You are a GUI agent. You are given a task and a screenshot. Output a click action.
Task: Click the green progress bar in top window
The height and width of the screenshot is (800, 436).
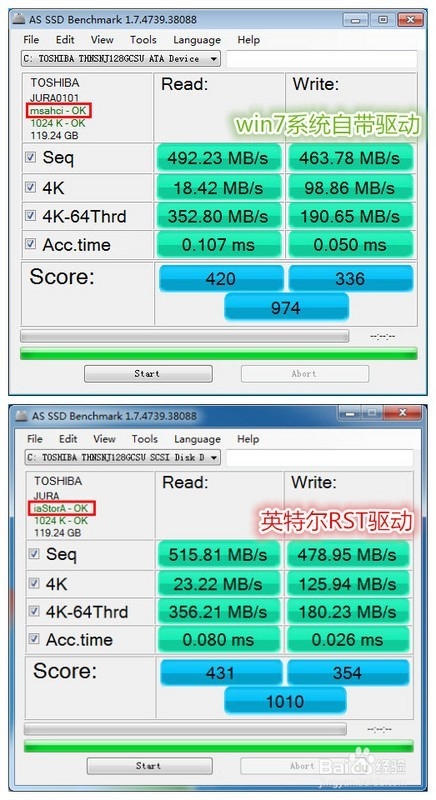(x=218, y=353)
